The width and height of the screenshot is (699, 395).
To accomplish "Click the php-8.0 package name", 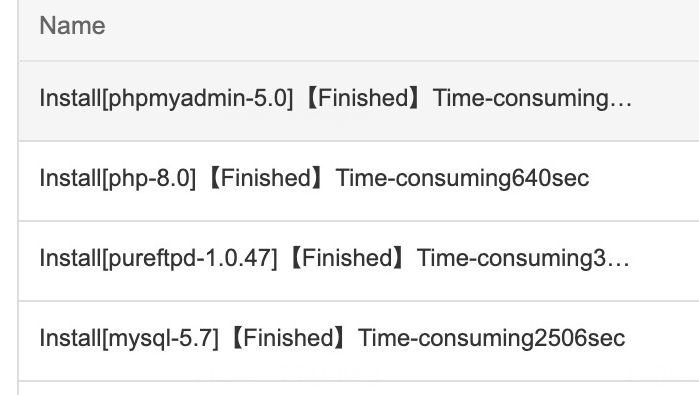I will [x=150, y=178].
